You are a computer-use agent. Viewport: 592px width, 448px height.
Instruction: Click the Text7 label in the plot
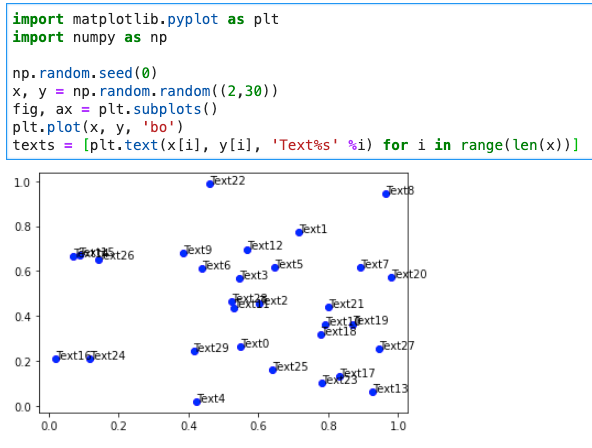375,264
